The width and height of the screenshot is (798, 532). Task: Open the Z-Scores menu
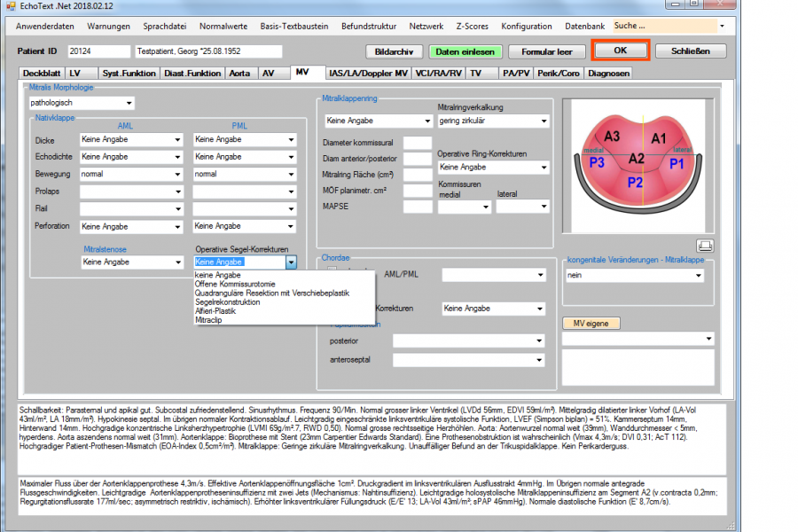pos(473,27)
